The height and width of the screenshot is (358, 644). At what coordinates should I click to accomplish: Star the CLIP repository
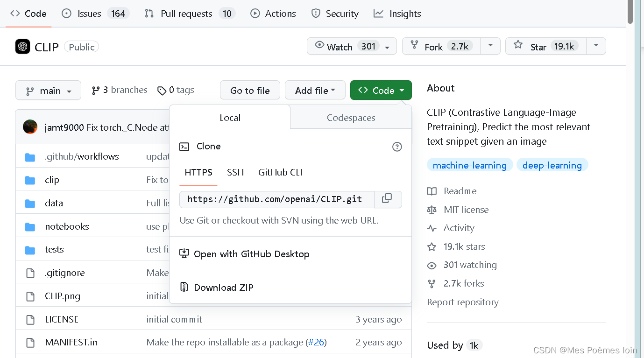tap(546, 46)
